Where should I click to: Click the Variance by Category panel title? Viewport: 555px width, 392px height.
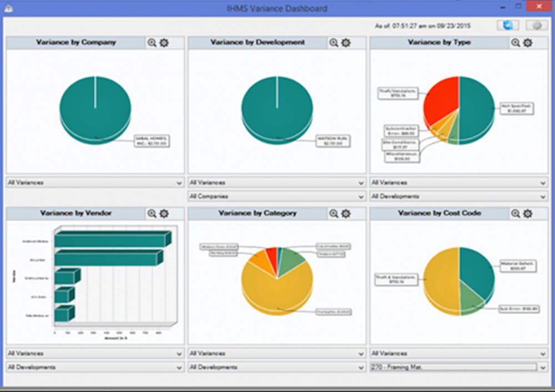[258, 213]
